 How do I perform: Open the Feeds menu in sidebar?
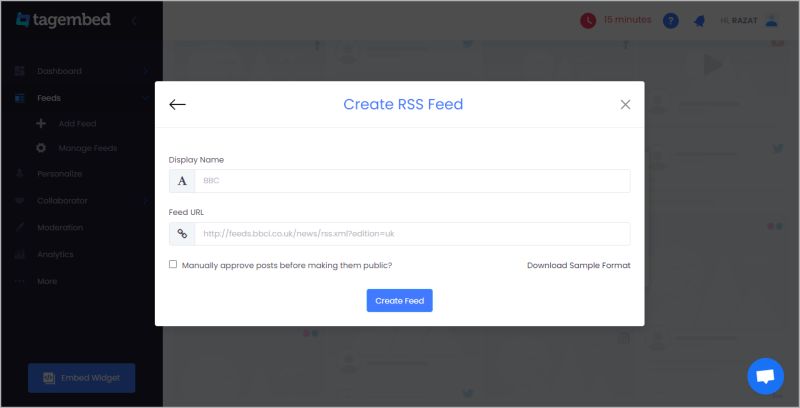(x=49, y=98)
